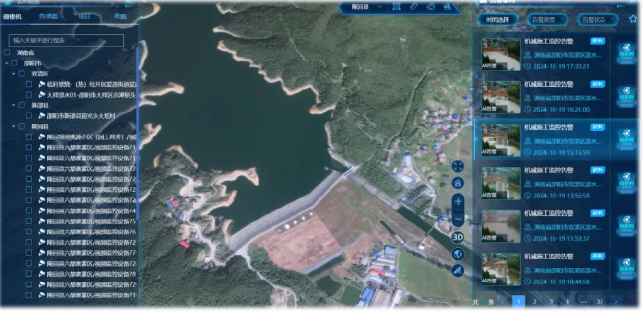Viewport: 644px width, 312px height.
Task: Open the 收藏 tab
Action: coord(120,16)
